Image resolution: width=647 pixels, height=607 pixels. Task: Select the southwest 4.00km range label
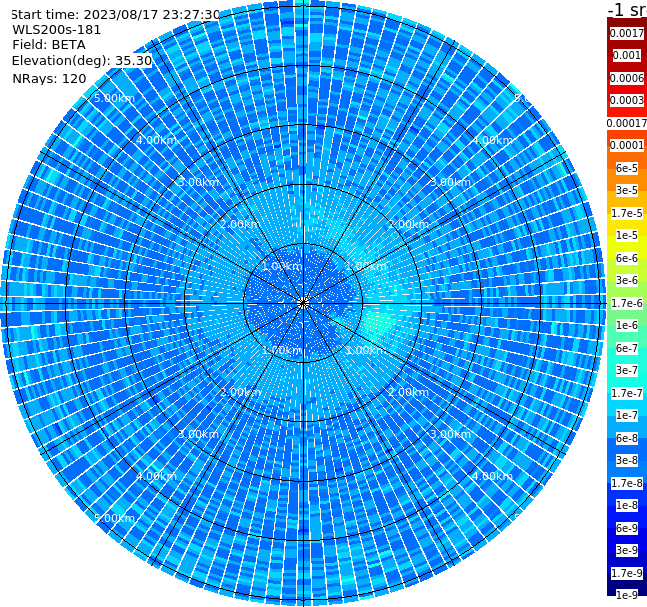[156, 476]
